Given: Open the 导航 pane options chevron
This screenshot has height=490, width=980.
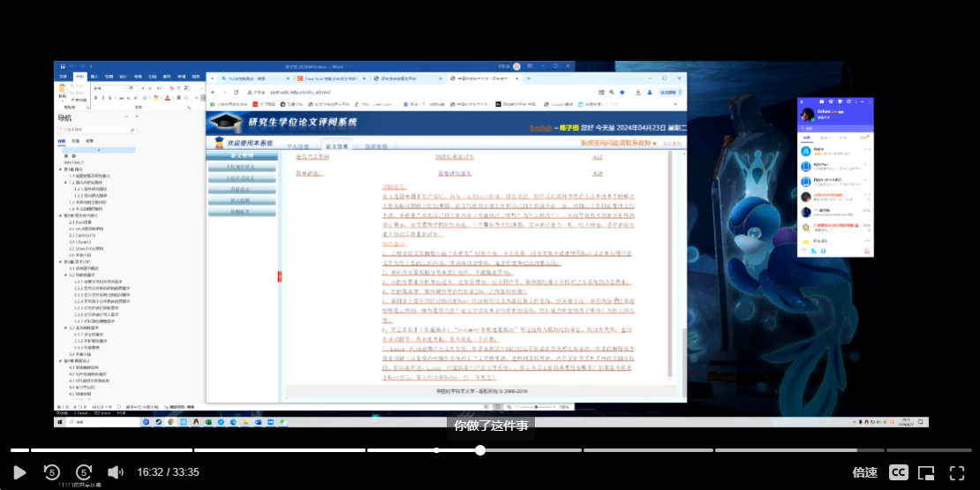Looking at the screenshot, I should (127, 117).
